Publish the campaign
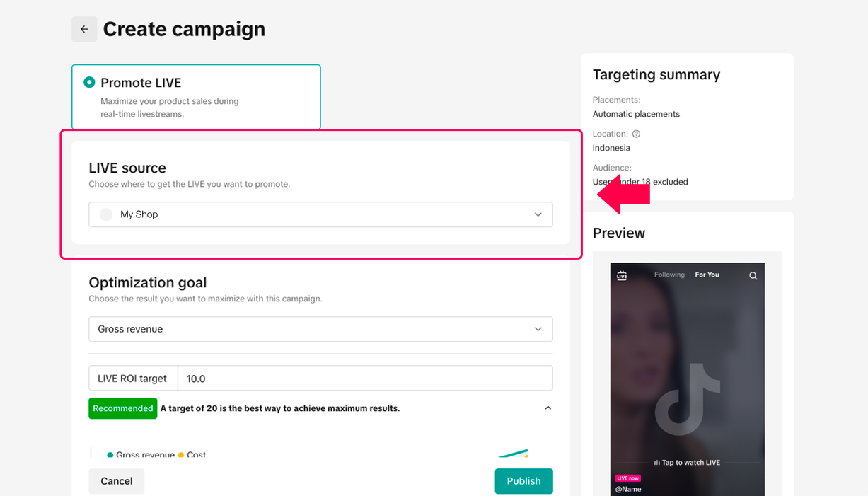868x496 pixels. tap(523, 481)
